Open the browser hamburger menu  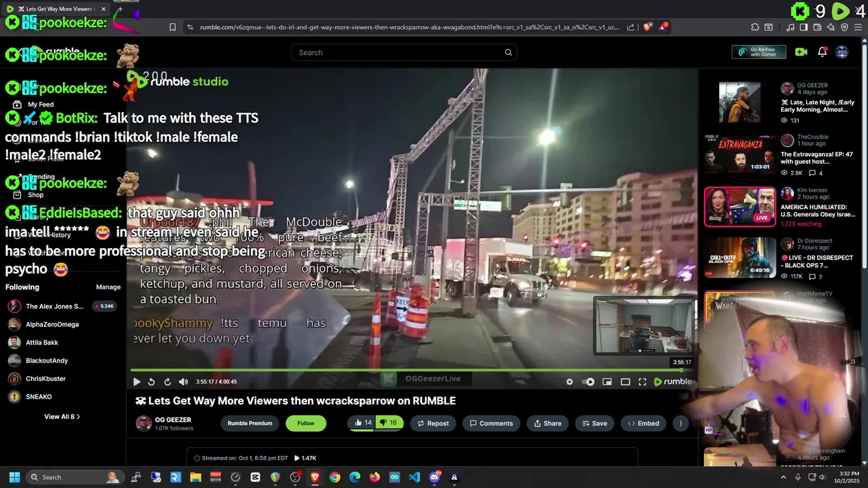coord(858,27)
